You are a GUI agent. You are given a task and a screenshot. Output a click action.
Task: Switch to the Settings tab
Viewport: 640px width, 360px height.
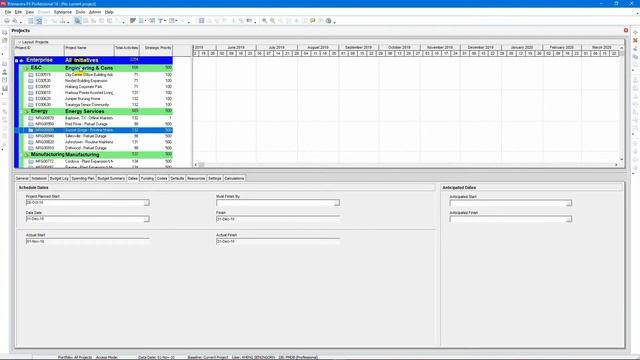tap(215, 178)
